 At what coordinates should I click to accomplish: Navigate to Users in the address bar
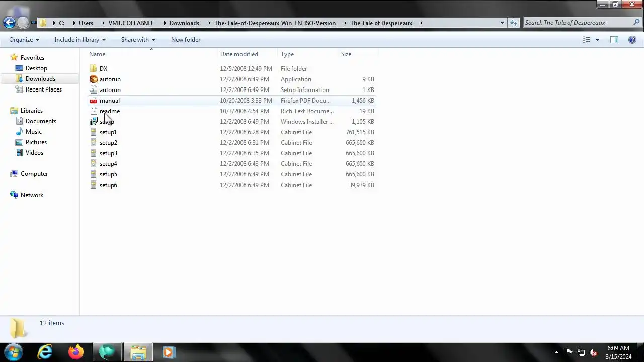click(86, 23)
